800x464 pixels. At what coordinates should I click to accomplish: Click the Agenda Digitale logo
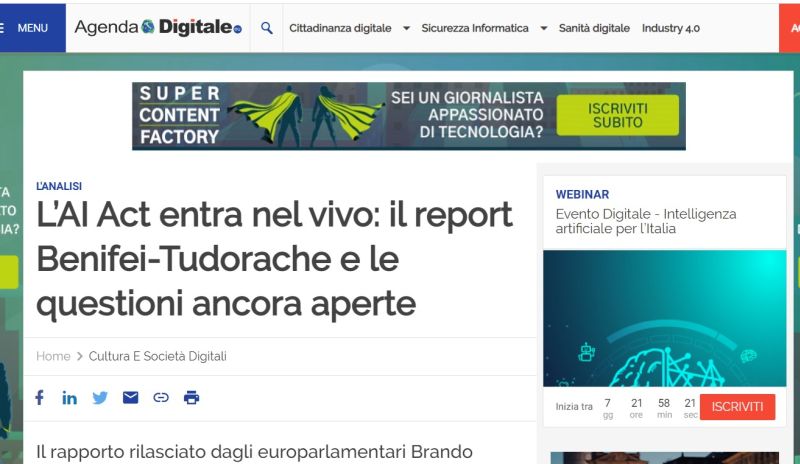(158, 28)
